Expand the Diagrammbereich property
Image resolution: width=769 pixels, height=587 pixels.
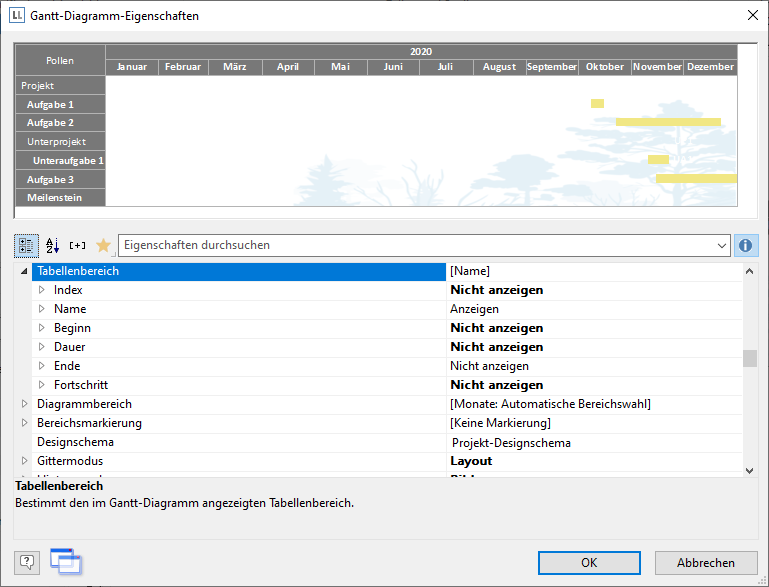[25, 404]
